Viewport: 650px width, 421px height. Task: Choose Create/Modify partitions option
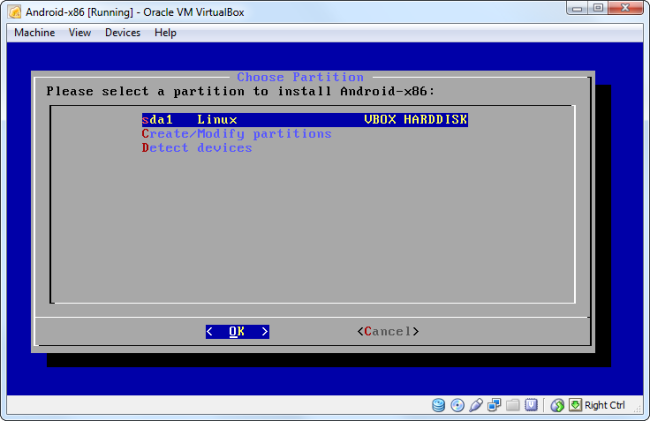tap(237, 134)
